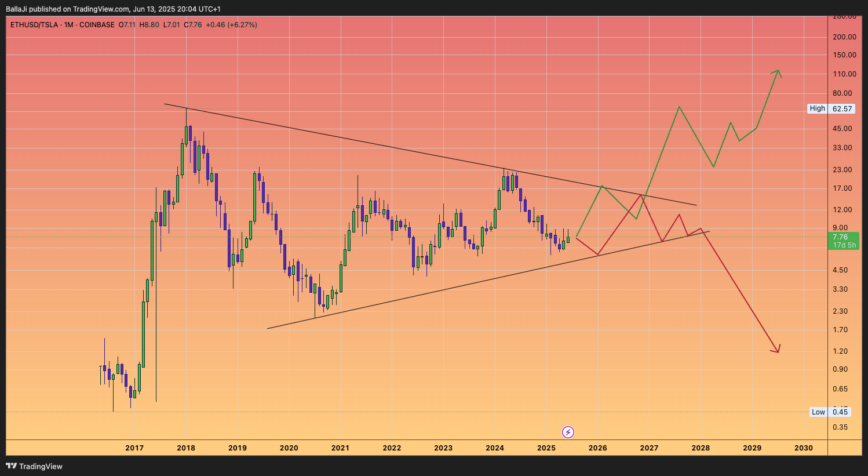The width and height of the screenshot is (868, 476).
Task: Click the 0.35 price scale value
Action: pos(840,427)
